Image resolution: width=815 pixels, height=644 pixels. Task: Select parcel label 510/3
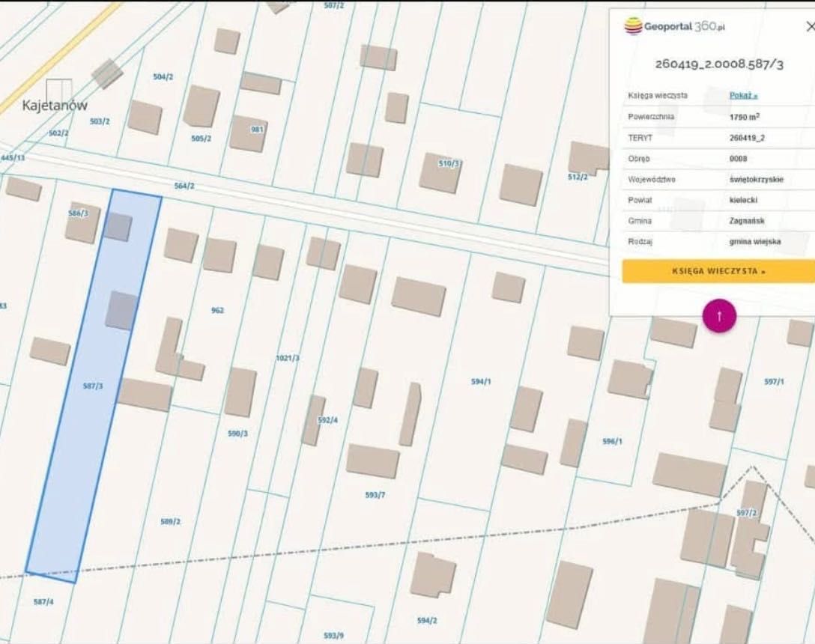[x=449, y=163]
